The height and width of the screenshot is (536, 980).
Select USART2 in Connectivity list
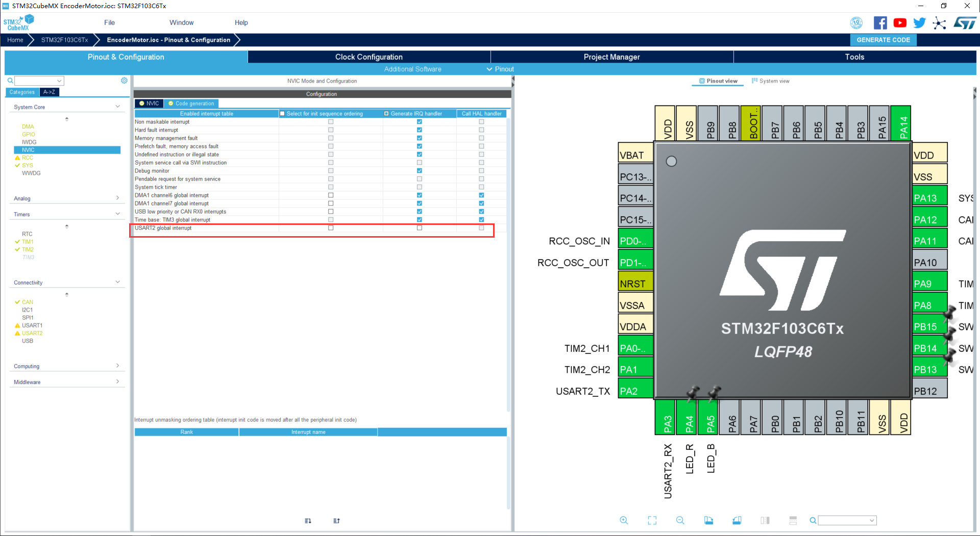coord(32,333)
